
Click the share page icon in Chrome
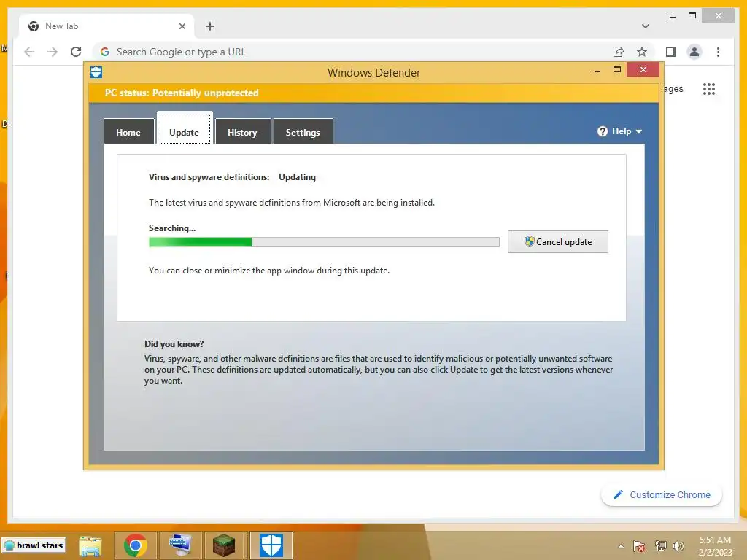(x=619, y=52)
